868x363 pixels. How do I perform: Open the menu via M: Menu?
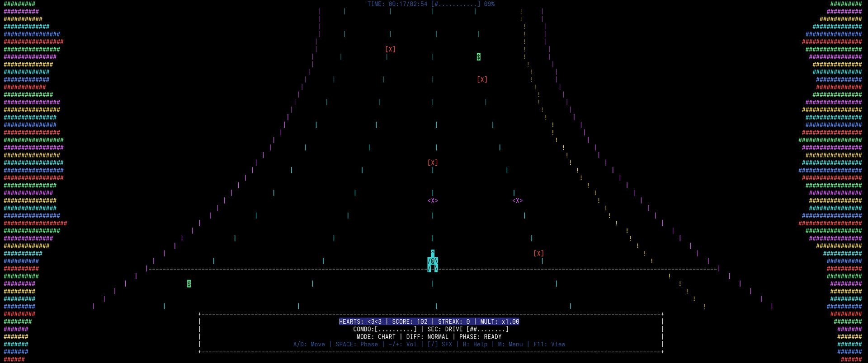point(510,344)
